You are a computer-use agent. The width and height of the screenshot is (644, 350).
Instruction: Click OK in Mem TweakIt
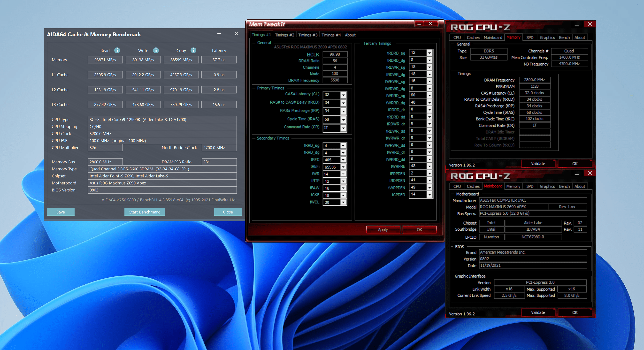pos(419,229)
